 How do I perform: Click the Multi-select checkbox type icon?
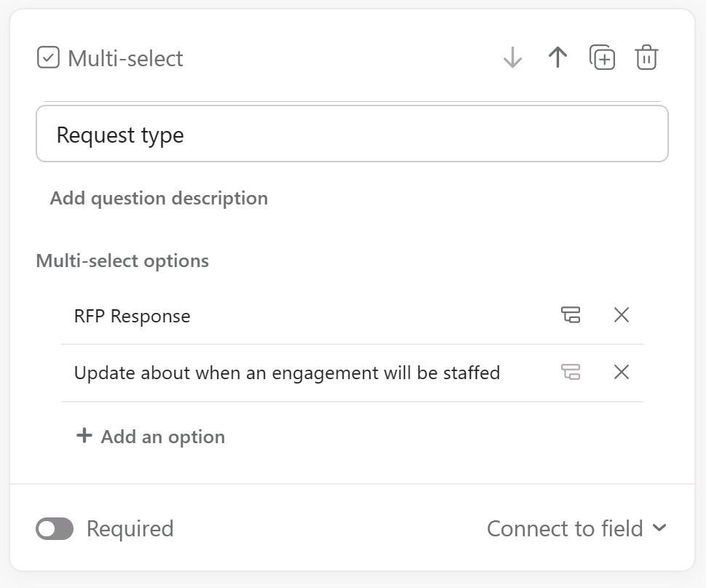(x=48, y=57)
